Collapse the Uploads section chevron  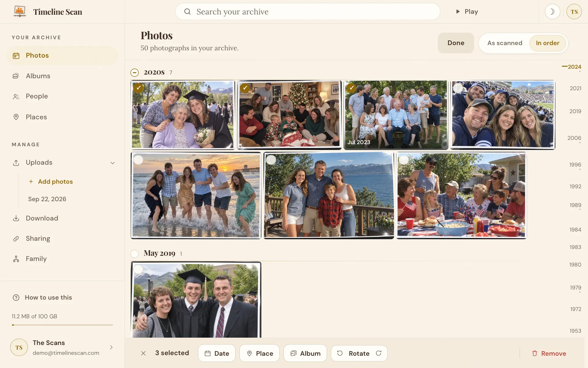point(112,163)
